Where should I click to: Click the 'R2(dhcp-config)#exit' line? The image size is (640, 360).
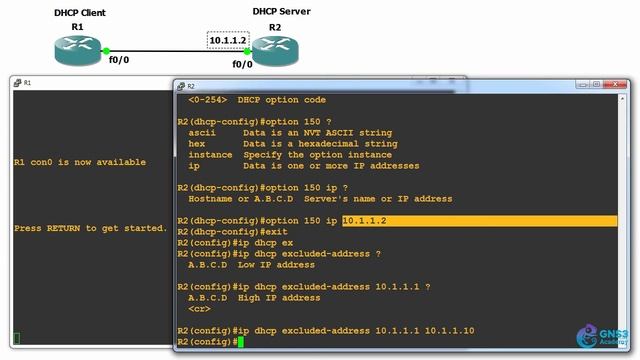tap(232, 232)
